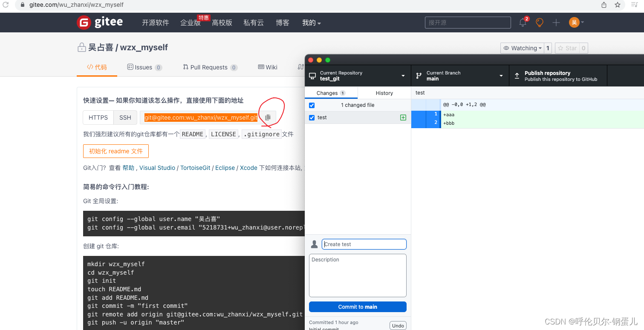
Task: Click the added-file plus icon beside test
Action: [403, 118]
